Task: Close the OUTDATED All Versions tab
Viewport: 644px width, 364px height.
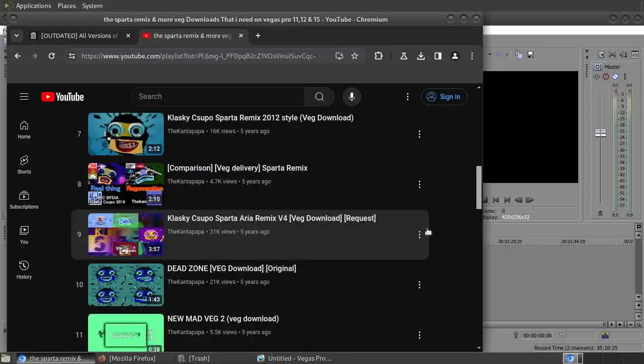Action: pyautogui.click(x=128, y=36)
